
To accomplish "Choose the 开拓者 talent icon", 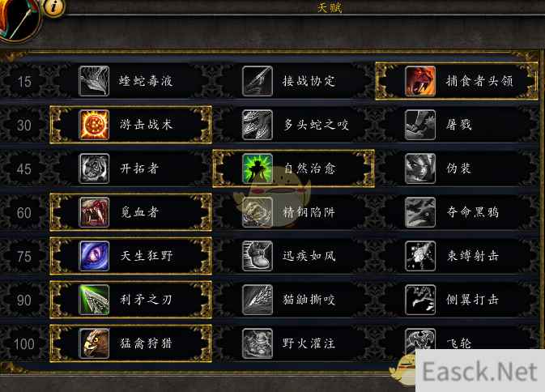I will click(94, 168).
